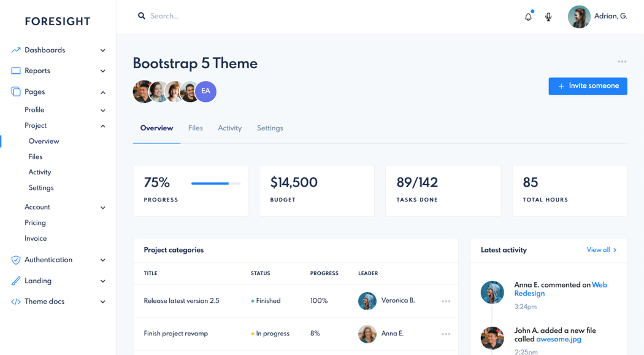Expand the Profile submenu chevron
Image resolution: width=644 pixels, height=355 pixels.
pyautogui.click(x=102, y=111)
